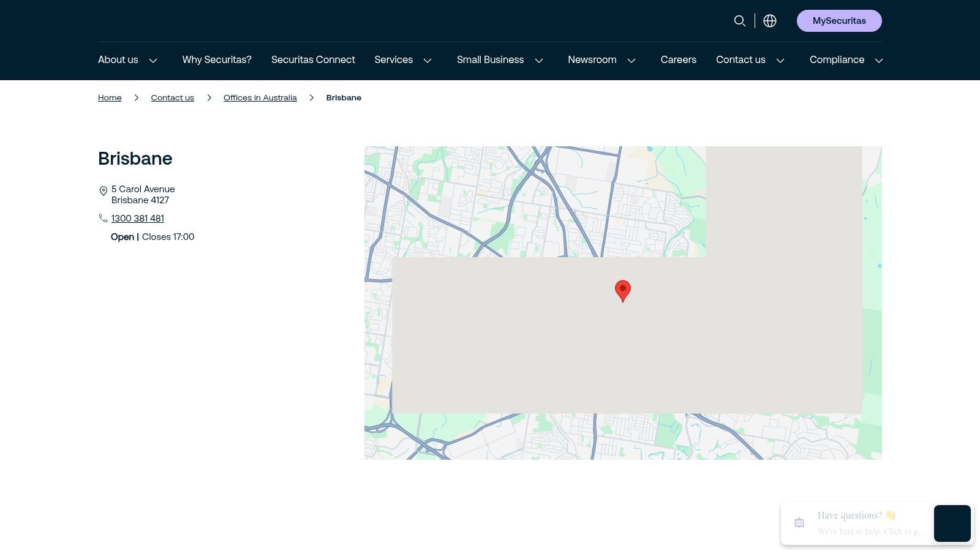
Task: Click the MySecuritas button
Action: [x=839, y=21]
